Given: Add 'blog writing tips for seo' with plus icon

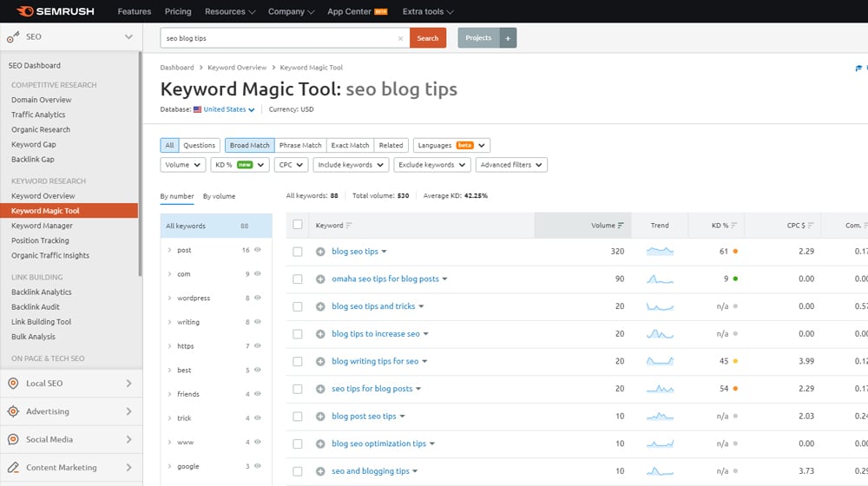Looking at the screenshot, I should [x=320, y=361].
